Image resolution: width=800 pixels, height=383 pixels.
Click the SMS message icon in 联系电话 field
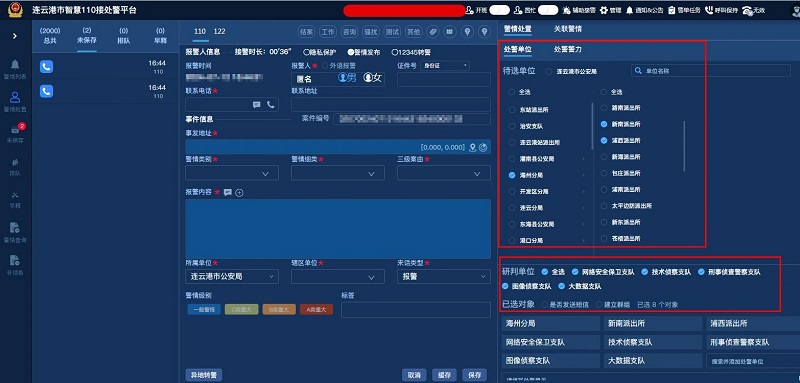257,105
